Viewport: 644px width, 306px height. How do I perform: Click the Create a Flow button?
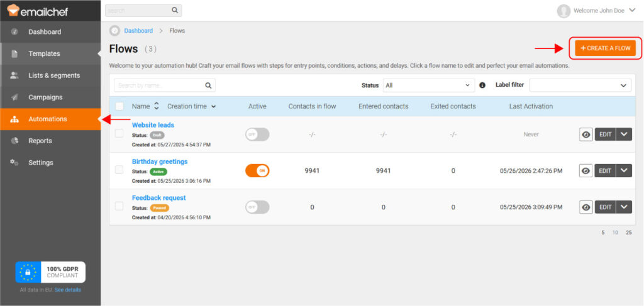coord(606,48)
